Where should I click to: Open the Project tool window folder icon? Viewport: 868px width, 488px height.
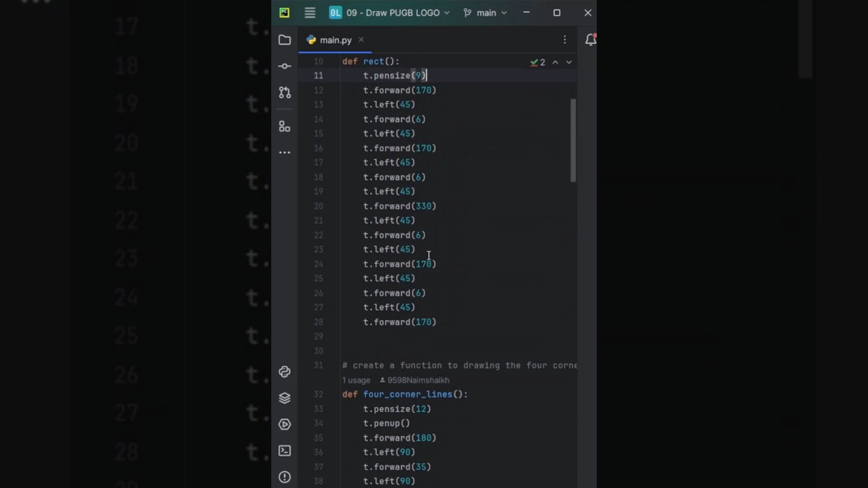coord(285,40)
